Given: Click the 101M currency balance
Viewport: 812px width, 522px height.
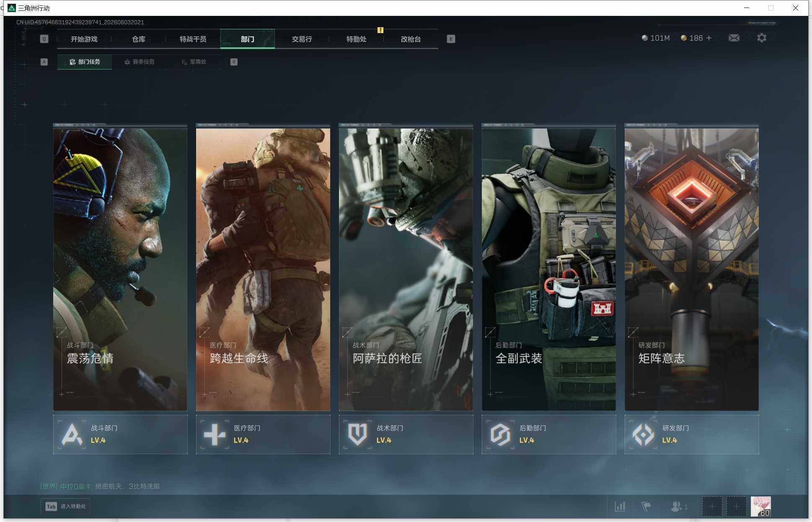Looking at the screenshot, I should coord(656,38).
